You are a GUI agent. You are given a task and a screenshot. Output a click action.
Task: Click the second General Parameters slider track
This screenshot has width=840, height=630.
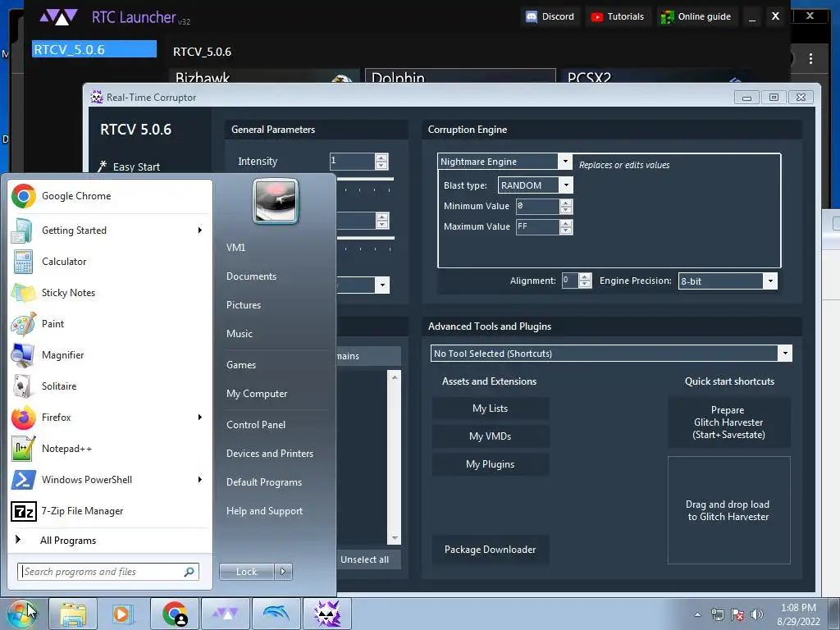365,238
